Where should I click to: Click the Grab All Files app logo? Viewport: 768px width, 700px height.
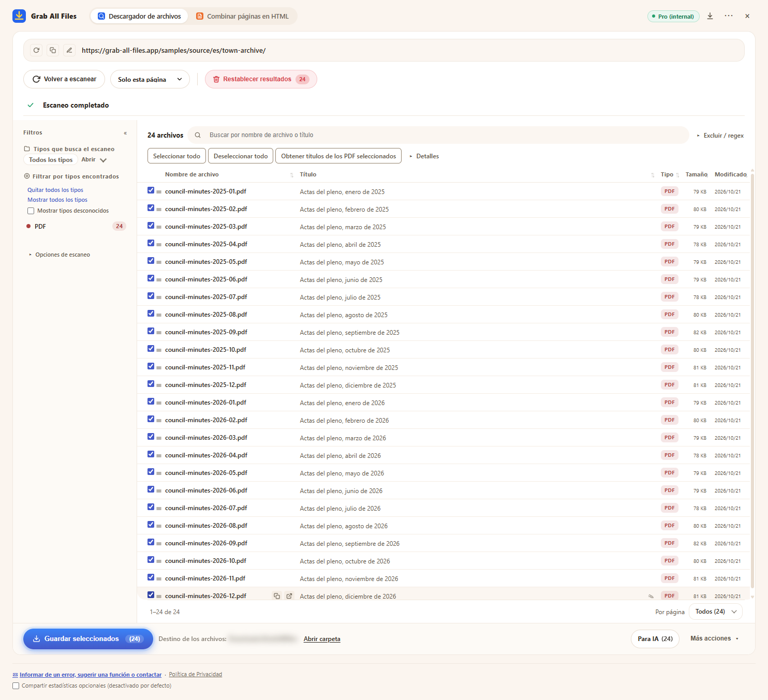click(19, 16)
